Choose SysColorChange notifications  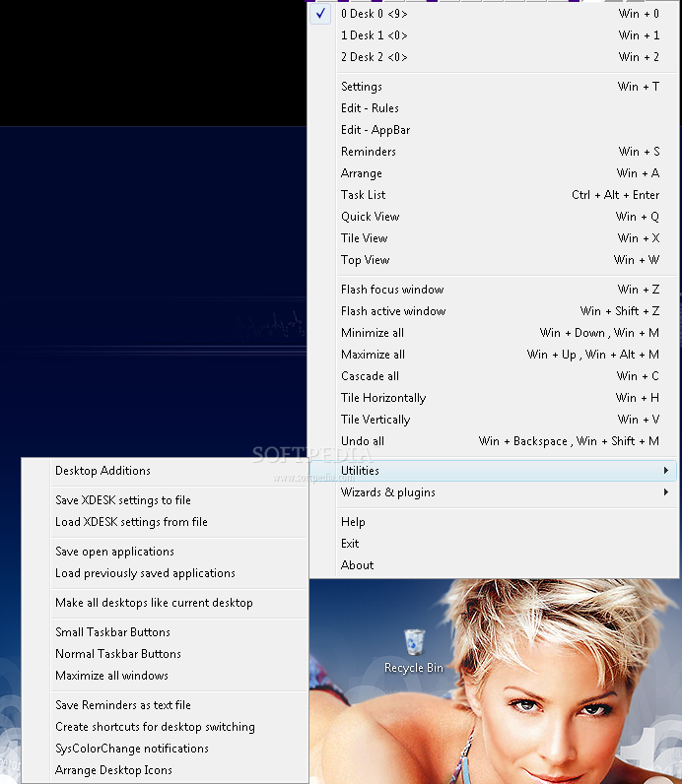[x=165, y=749]
